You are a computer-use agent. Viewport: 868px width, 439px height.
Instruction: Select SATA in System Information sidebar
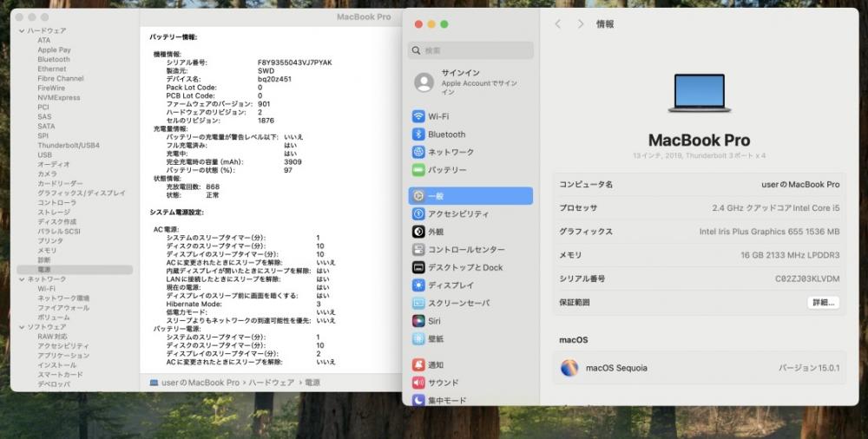[46, 126]
